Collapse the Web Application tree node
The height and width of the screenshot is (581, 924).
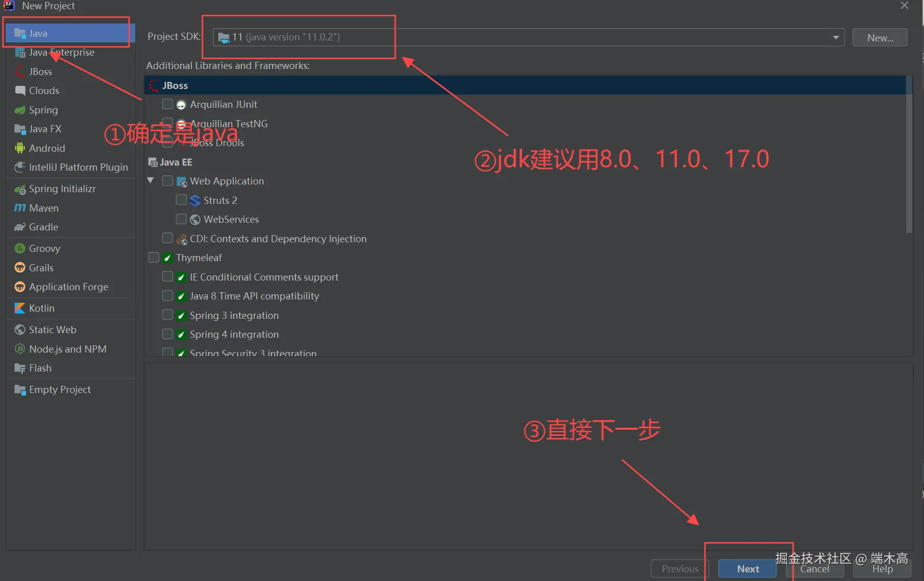(x=151, y=180)
